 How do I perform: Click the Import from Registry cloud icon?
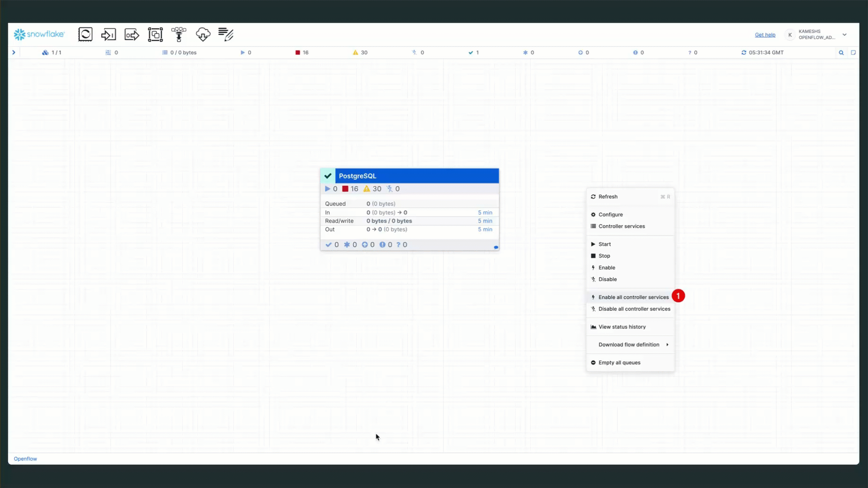click(x=203, y=35)
